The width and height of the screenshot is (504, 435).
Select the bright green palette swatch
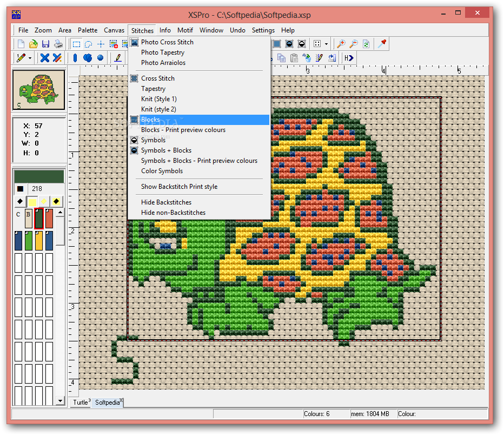coord(29,240)
